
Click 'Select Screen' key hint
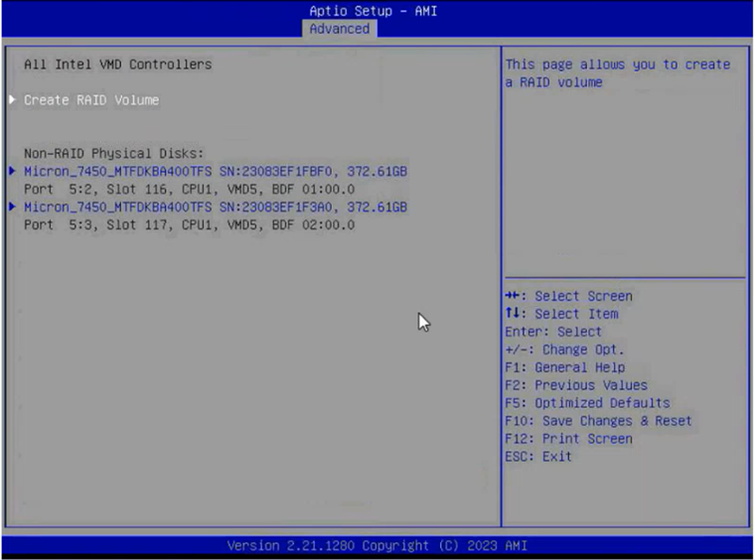pos(568,296)
